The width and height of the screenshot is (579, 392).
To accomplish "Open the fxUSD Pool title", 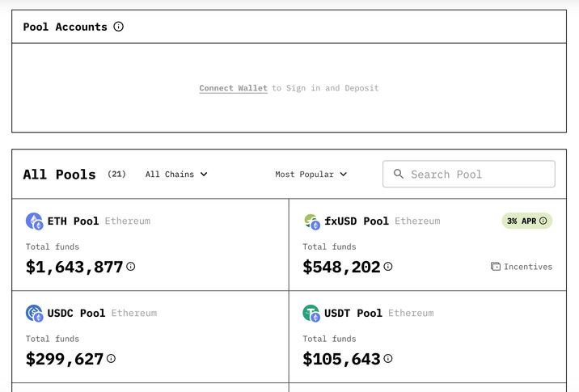I will click(x=357, y=221).
